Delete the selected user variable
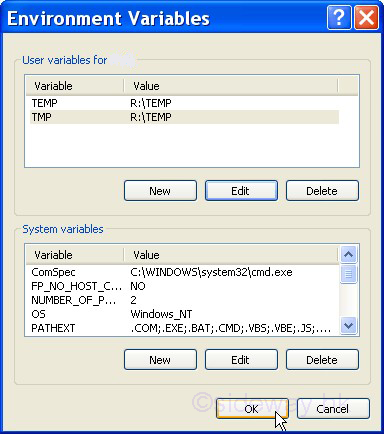This screenshot has height=434, width=384. coord(322,191)
